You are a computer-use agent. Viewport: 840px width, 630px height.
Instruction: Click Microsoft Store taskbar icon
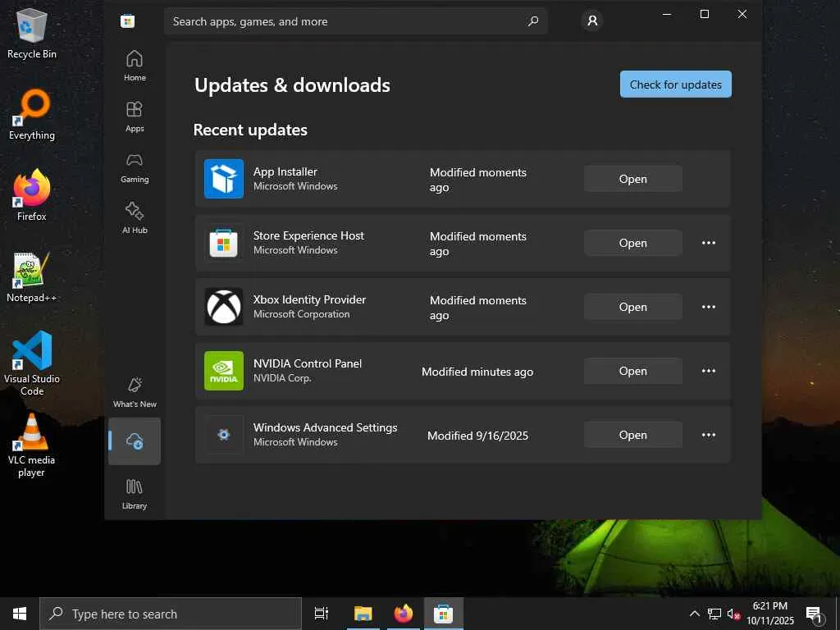point(444,614)
